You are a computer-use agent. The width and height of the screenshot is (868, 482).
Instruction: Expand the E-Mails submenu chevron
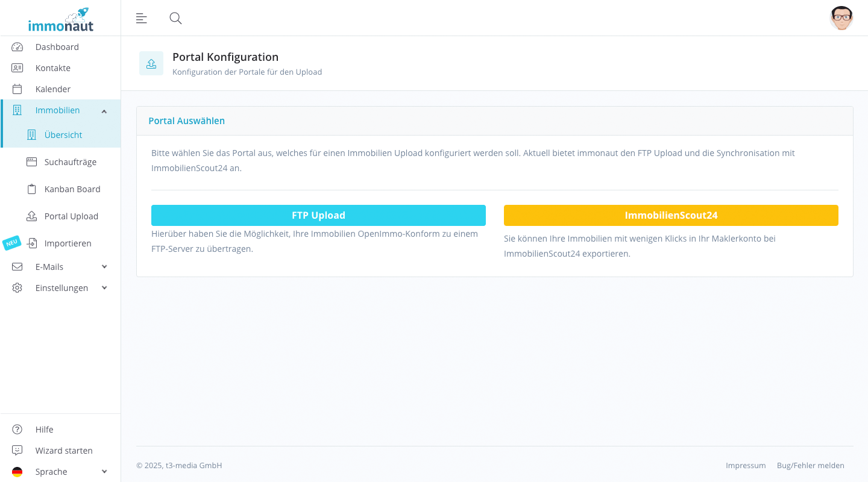[x=104, y=267]
